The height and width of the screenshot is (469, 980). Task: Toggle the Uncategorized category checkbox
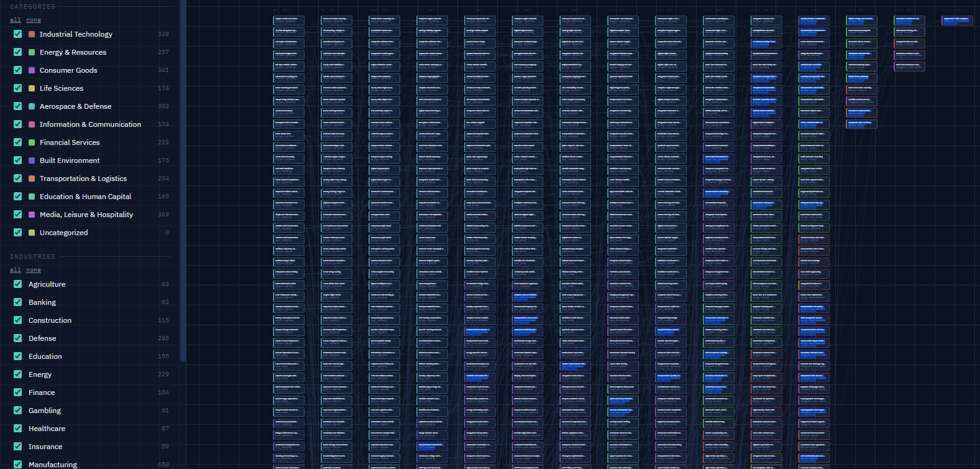pos(18,233)
